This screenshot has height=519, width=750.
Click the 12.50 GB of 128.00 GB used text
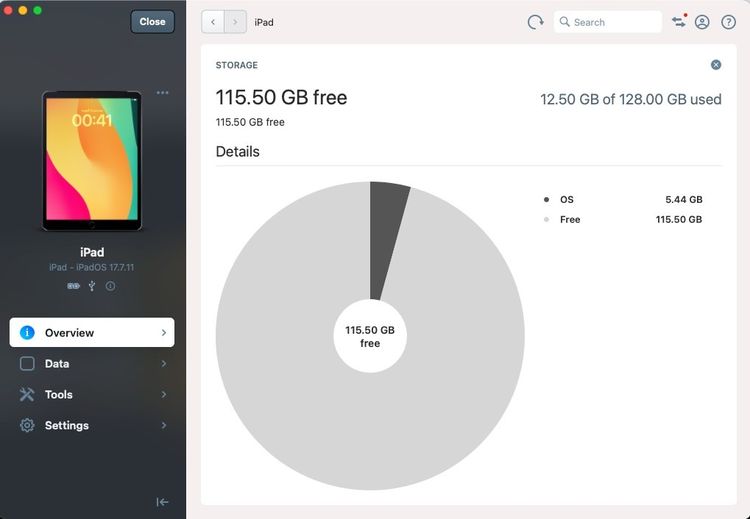point(631,99)
